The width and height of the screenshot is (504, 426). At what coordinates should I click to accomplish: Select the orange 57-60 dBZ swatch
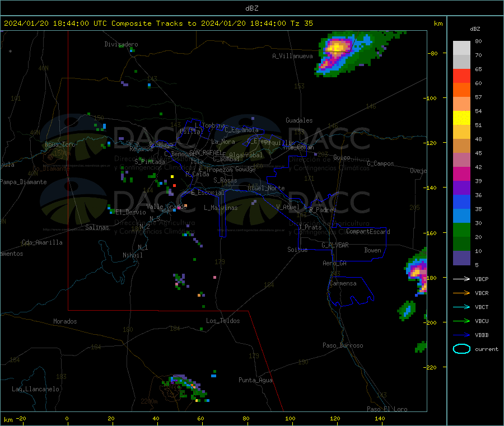(x=461, y=90)
